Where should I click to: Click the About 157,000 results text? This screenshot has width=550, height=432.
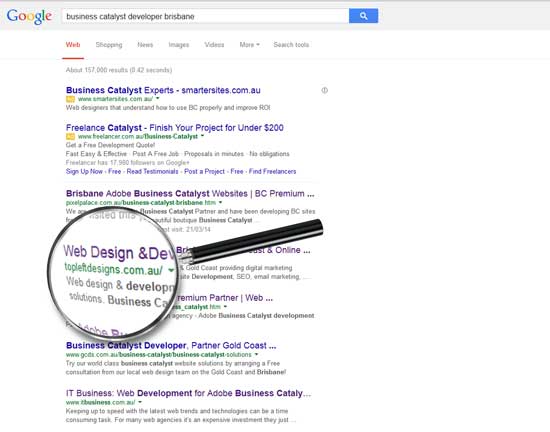[119, 70]
